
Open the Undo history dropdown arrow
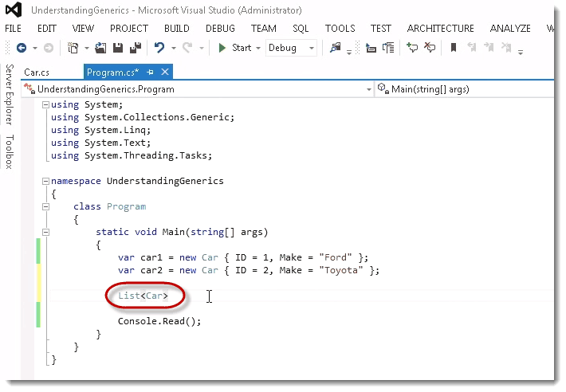(174, 48)
